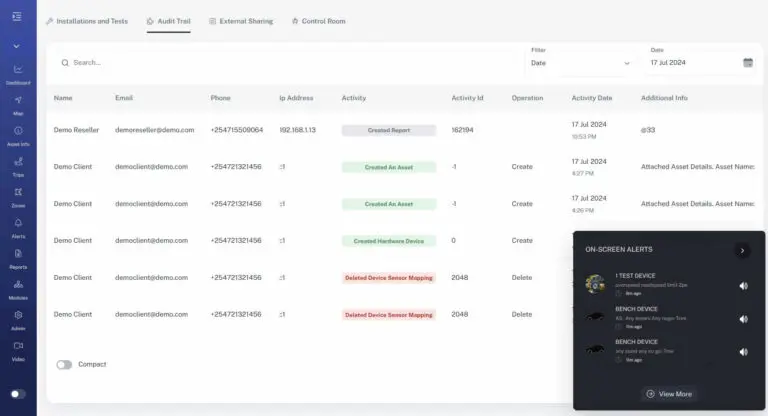This screenshot has width=768, height=416.
Task: Open Trips in the sidebar
Action: pos(18,165)
